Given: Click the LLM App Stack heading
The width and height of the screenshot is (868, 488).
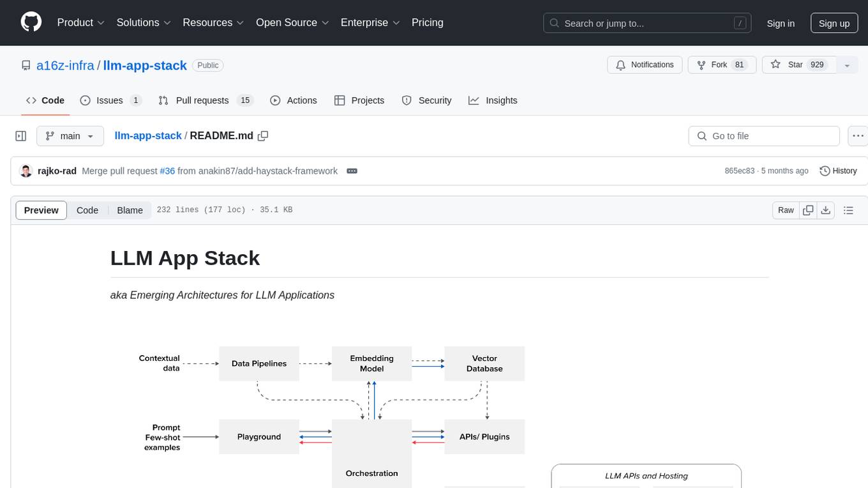Looking at the screenshot, I should click(185, 258).
